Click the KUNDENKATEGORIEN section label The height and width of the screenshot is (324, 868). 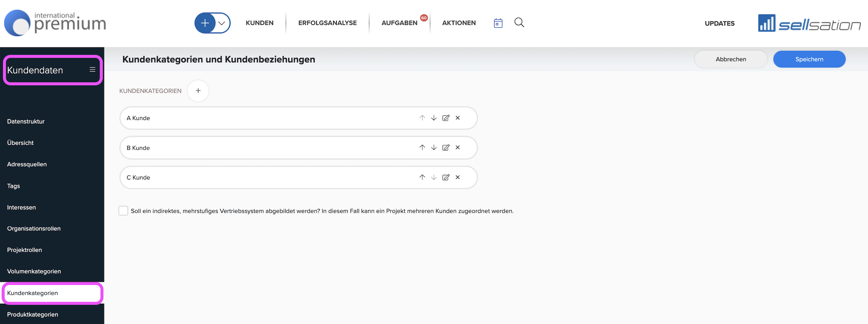coord(150,91)
